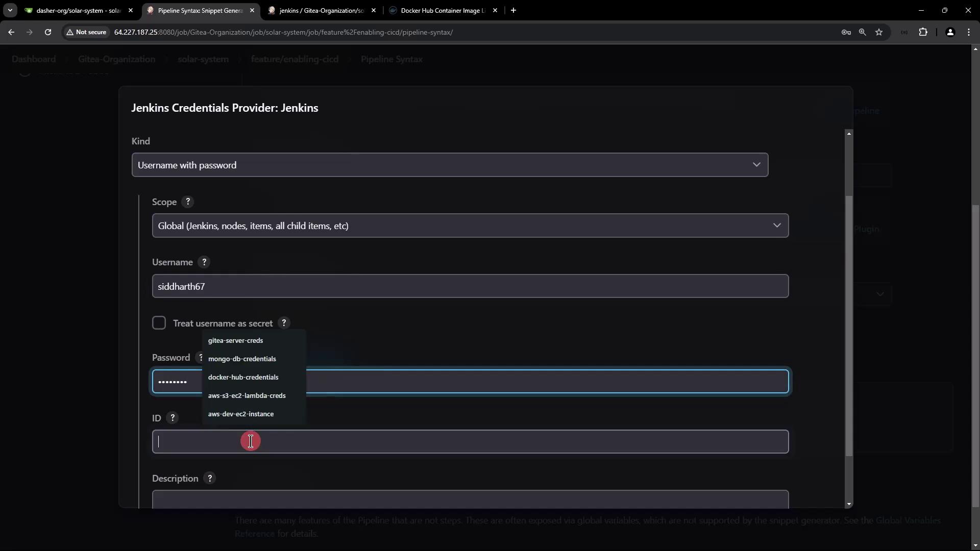Expand the Kind dropdown
Image resolution: width=980 pixels, height=551 pixels.
[450, 165]
